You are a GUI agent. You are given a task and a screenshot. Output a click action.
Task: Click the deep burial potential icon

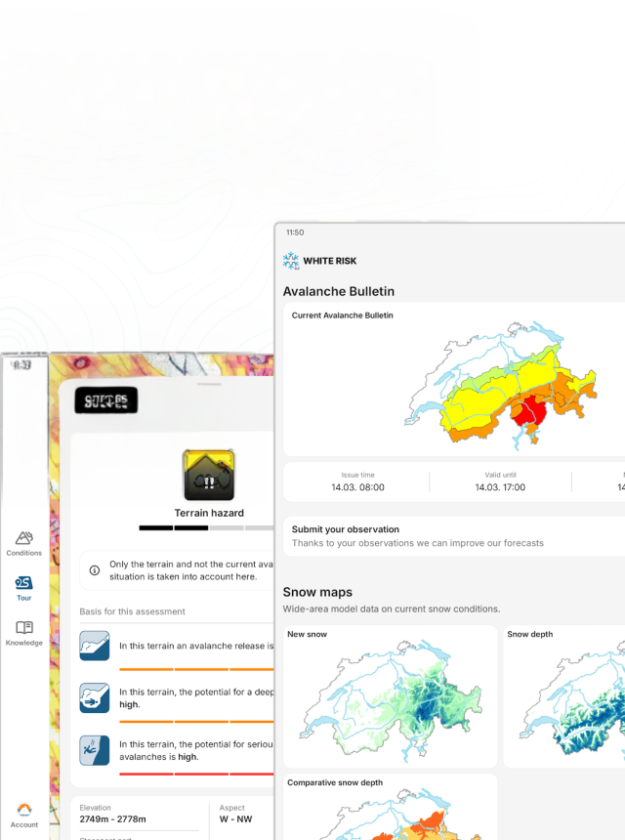point(95,697)
